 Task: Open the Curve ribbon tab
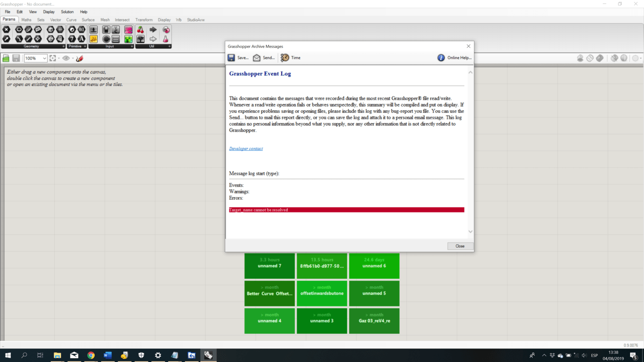click(x=72, y=20)
